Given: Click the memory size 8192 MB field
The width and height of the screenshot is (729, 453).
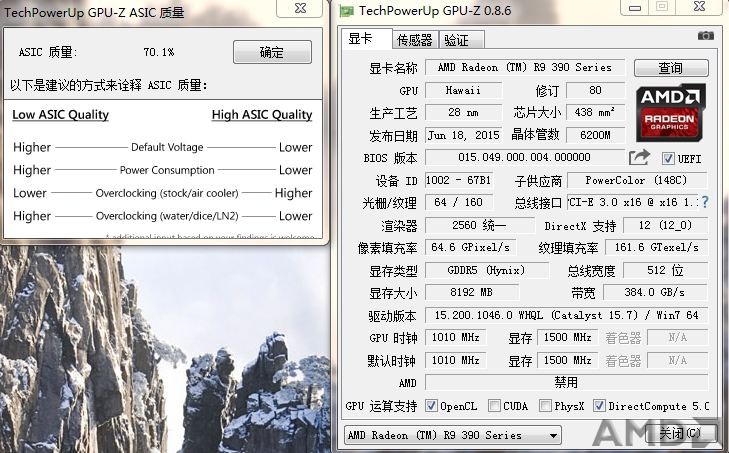Looking at the screenshot, I should [x=471, y=293].
